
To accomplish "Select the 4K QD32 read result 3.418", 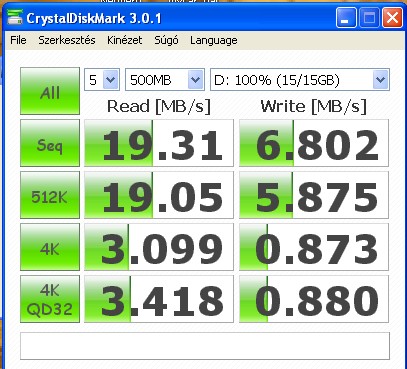I will click(159, 299).
